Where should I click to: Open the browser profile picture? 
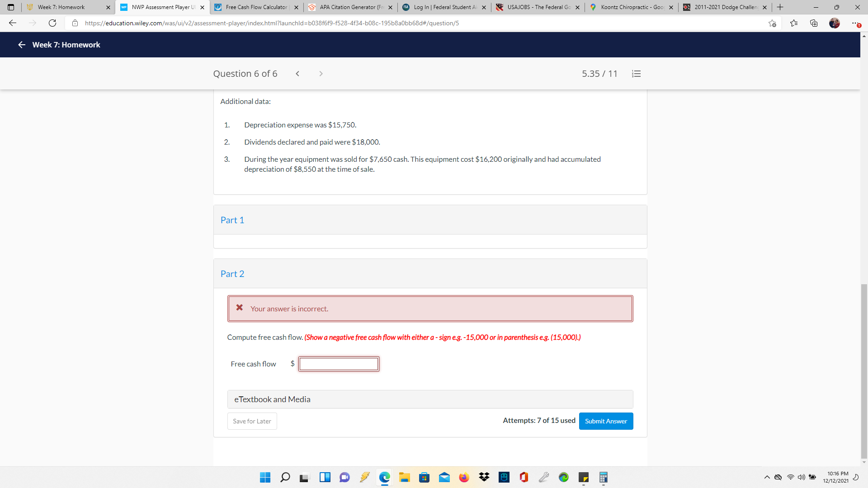click(835, 23)
